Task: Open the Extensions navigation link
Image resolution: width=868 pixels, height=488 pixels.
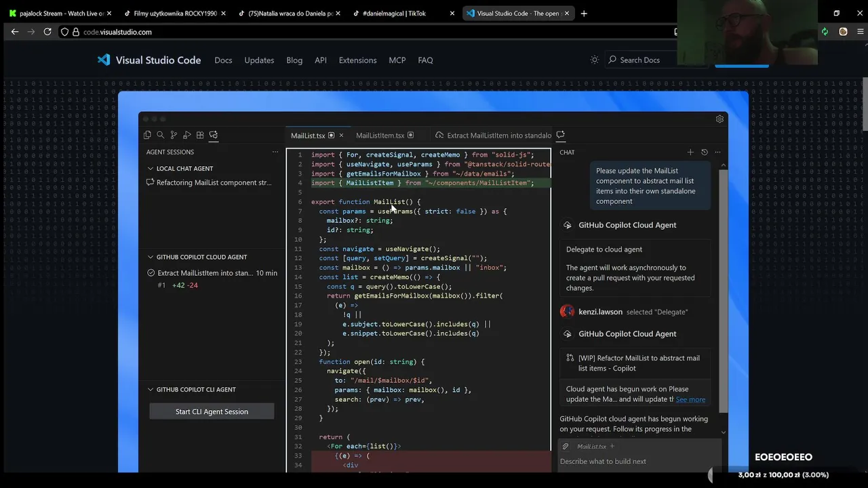Action: [357, 60]
